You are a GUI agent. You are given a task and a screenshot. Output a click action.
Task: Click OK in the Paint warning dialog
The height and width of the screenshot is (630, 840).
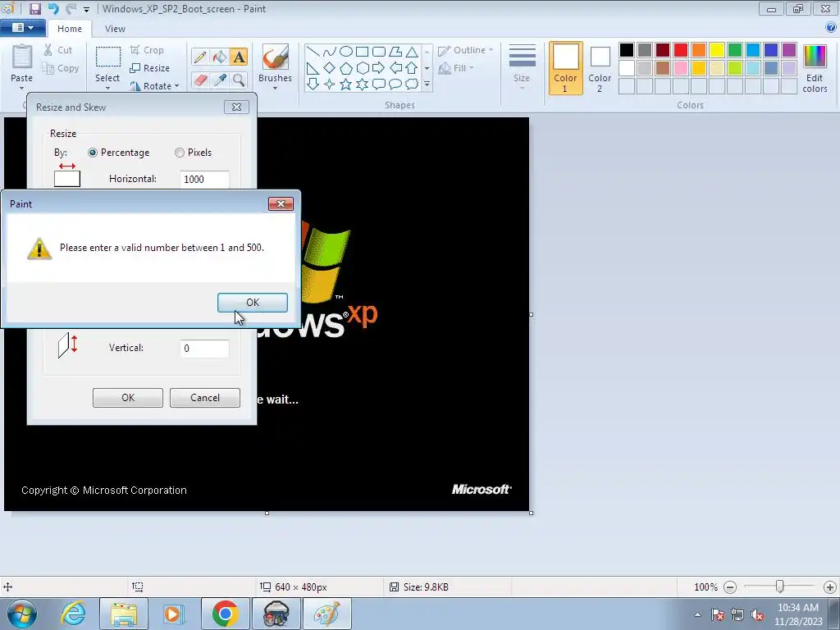coord(253,302)
